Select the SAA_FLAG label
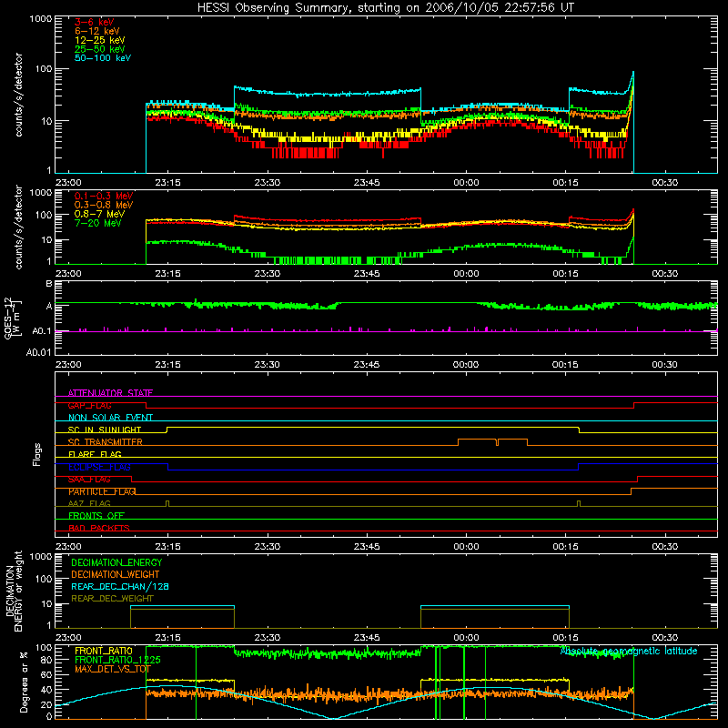The height and width of the screenshot is (728, 728). 89,480
